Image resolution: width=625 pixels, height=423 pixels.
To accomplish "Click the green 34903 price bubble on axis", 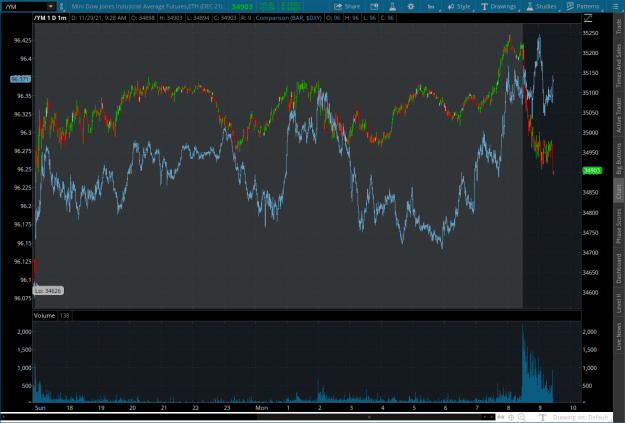I will [592, 171].
